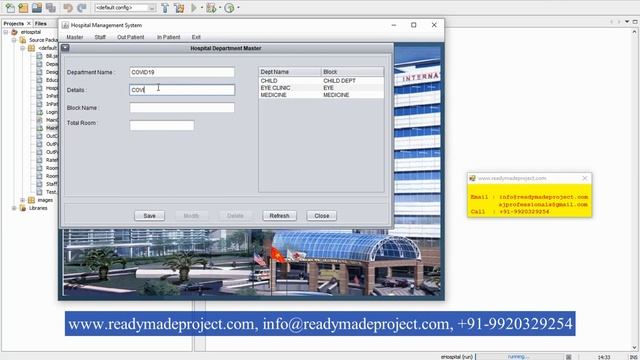Close the readymadeproject.com popup window

[584, 178]
